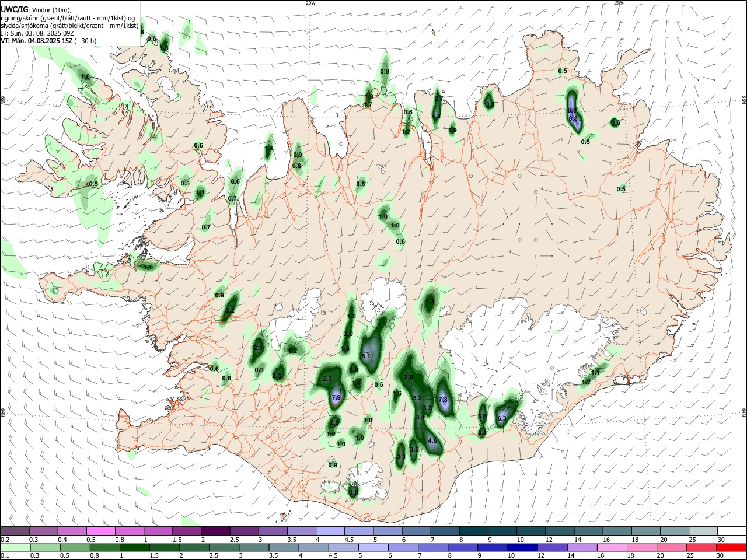This screenshot has width=747, height=560.
Task: Click the 1.3 precipitation value on map
Action: point(430,302)
